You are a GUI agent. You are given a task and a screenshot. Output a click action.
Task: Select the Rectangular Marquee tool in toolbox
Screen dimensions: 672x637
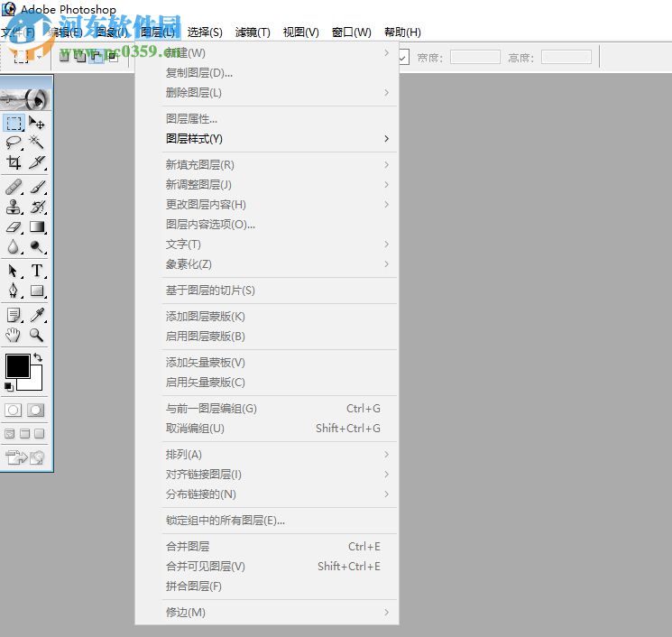pos(14,123)
